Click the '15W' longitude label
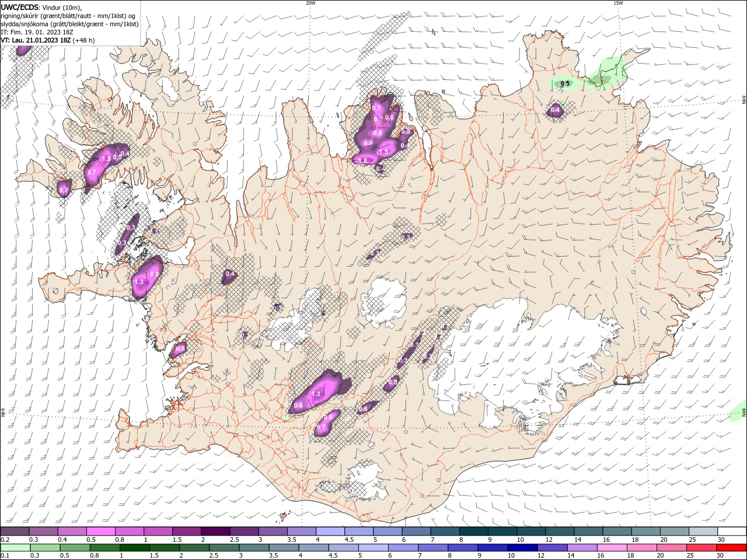The width and height of the screenshot is (747, 560). 618,3
